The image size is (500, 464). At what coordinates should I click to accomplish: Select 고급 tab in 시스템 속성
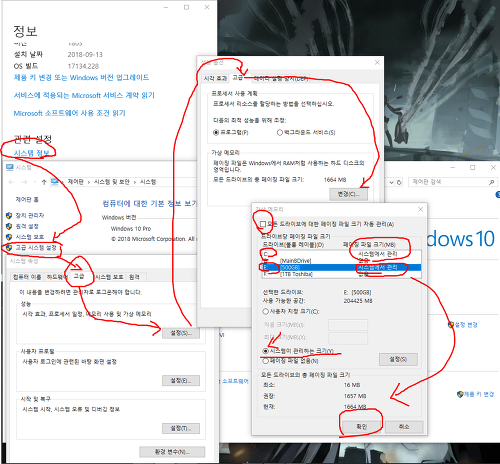79,276
